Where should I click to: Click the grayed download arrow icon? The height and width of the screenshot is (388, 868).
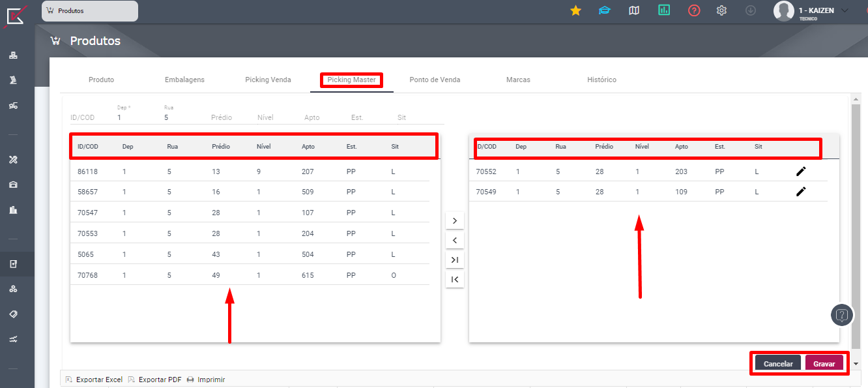click(751, 10)
